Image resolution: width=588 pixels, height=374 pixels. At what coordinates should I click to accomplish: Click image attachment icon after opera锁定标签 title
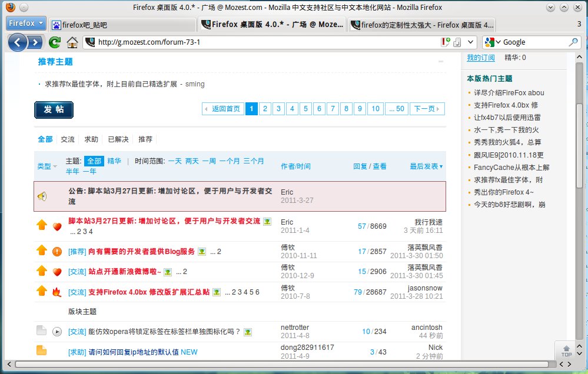247,332
